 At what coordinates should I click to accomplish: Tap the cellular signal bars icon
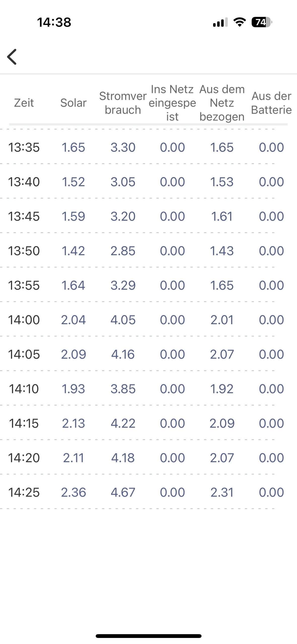pyautogui.click(x=220, y=22)
